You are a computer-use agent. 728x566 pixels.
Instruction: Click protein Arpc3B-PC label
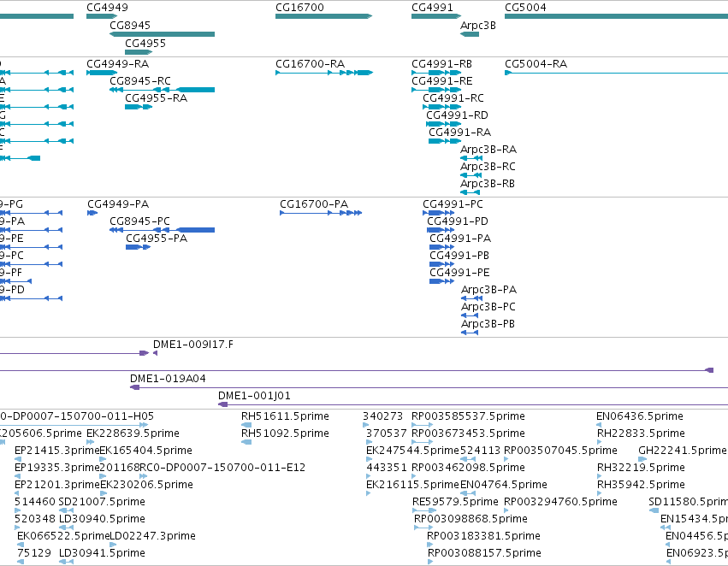[488, 307]
